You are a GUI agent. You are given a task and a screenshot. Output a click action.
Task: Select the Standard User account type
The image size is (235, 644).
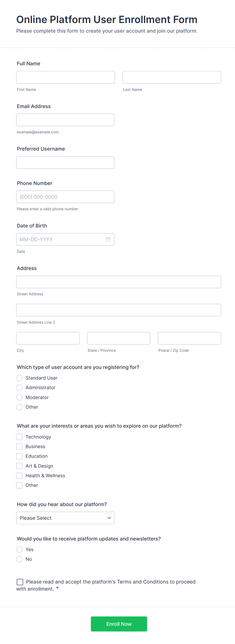tap(19, 378)
